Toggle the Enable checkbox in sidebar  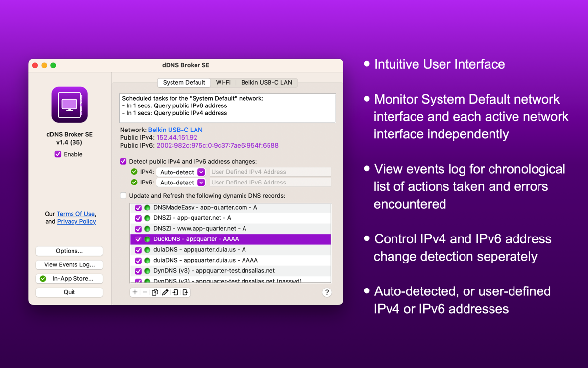(x=58, y=154)
